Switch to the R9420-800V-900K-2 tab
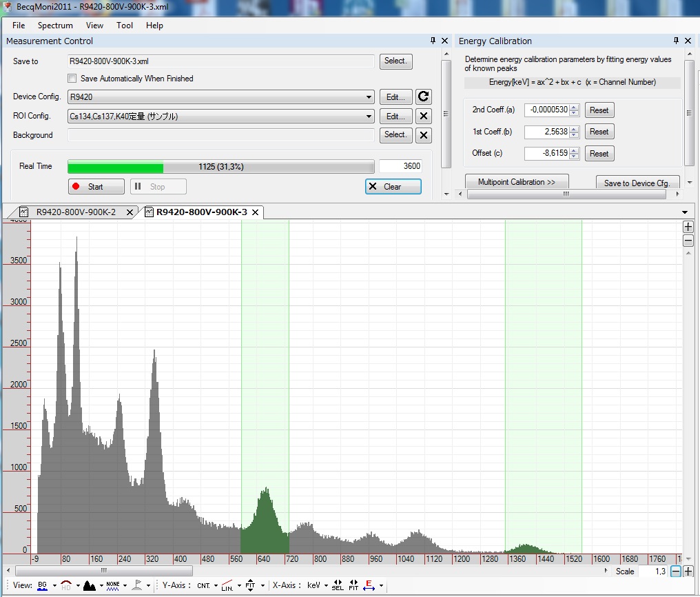The width and height of the screenshot is (700, 597). 76,212
